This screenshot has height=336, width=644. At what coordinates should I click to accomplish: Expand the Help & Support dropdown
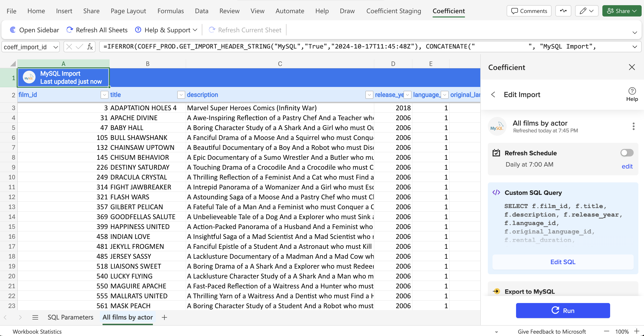(195, 30)
